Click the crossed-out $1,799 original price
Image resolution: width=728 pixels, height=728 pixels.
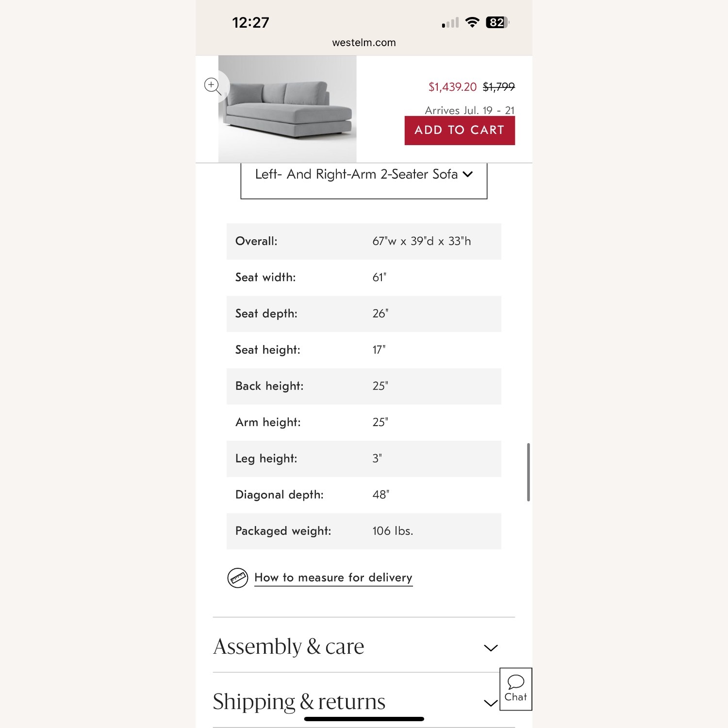498,87
